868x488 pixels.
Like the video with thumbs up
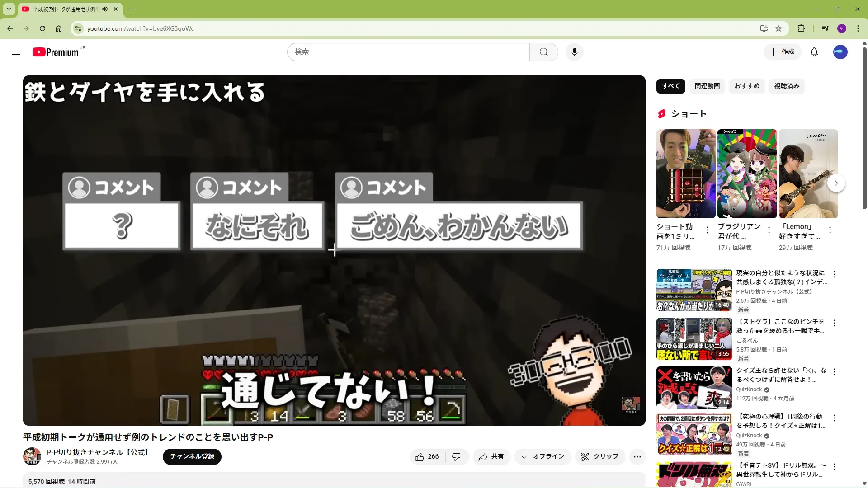click(x=427, y=457)
